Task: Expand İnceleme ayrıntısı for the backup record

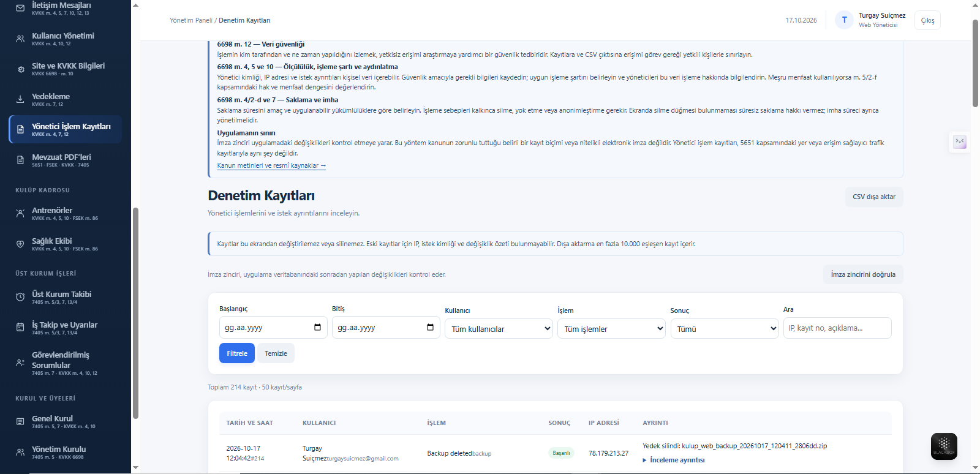Action: pos(674,460)
